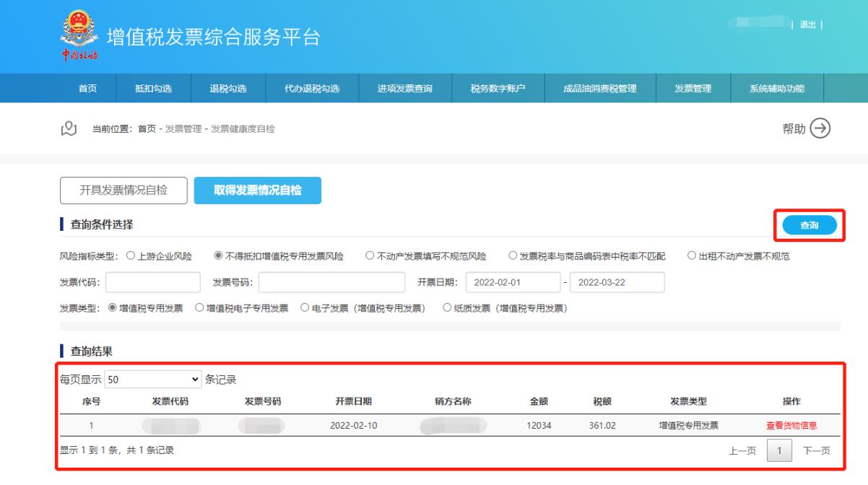Open the 抵扣勾选 navigation menu
The height and width of the screenshot is (485, 868).
coord(153,89)
